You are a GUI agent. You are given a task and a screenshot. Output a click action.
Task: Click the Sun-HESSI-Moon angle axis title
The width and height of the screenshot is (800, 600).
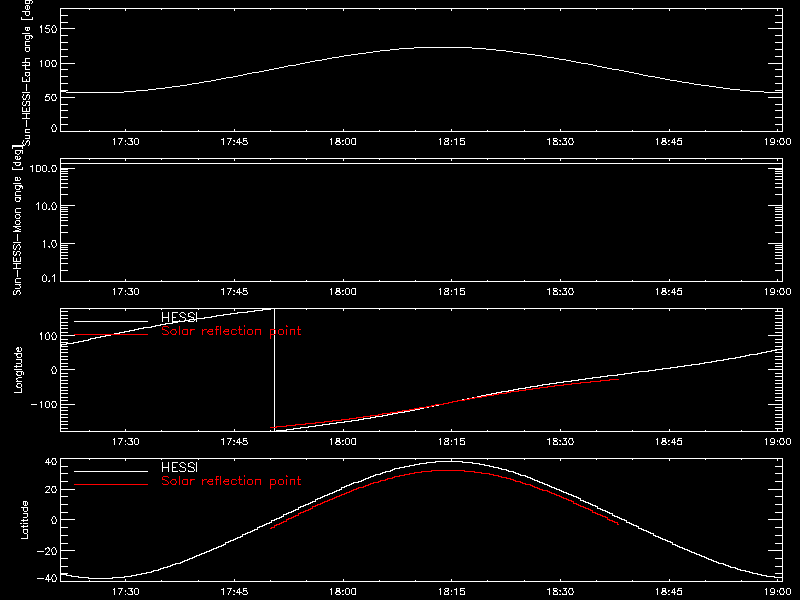[17, 221]
